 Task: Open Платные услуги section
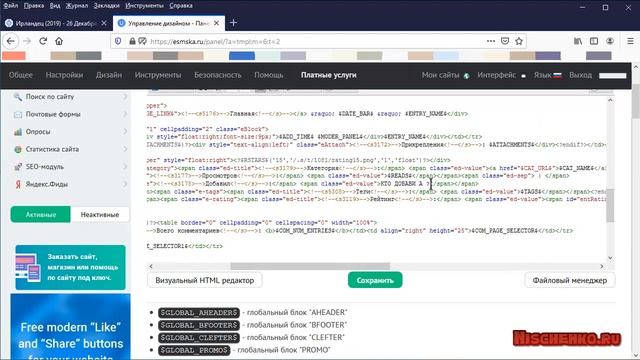(x=329, y=75)
